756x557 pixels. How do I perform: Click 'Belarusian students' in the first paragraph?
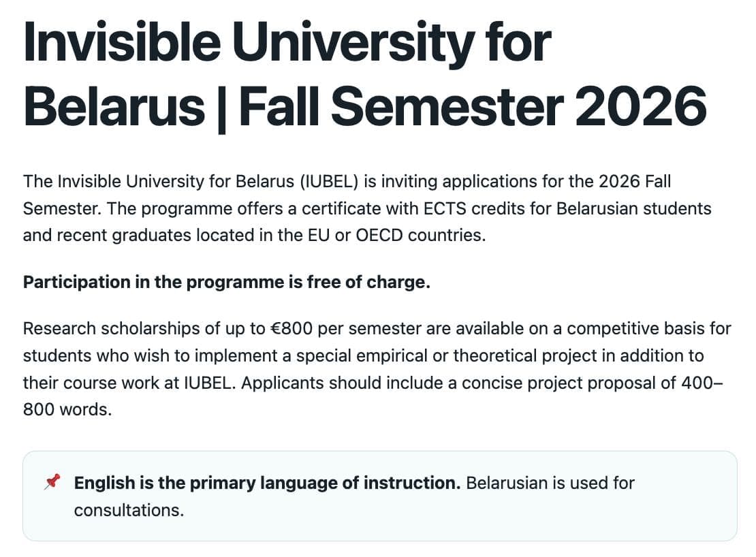[633, 208]
